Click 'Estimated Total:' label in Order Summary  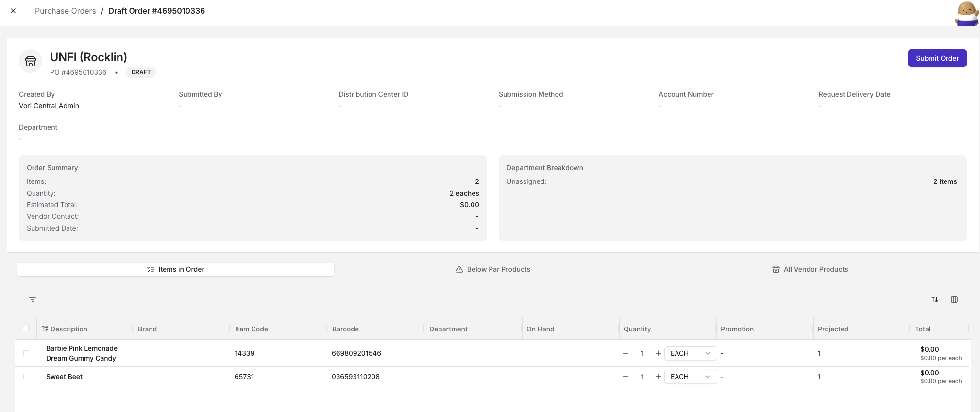[52, 205]
